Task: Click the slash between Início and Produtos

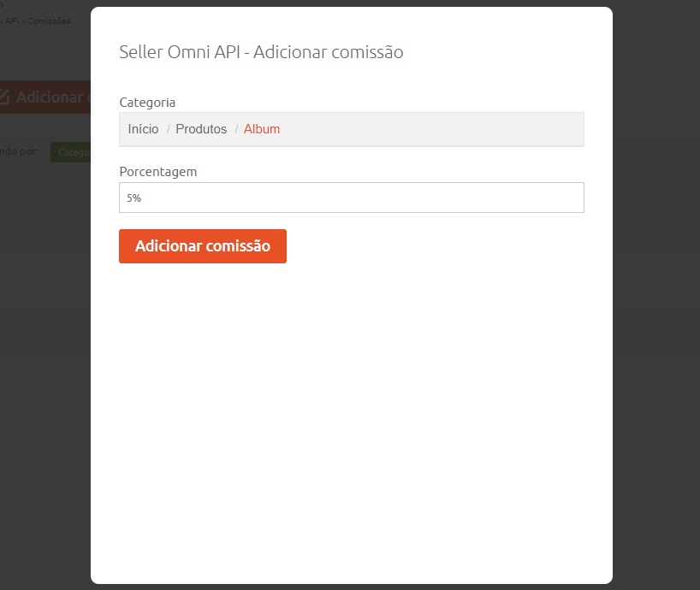Action: click(x=169, y=129)
